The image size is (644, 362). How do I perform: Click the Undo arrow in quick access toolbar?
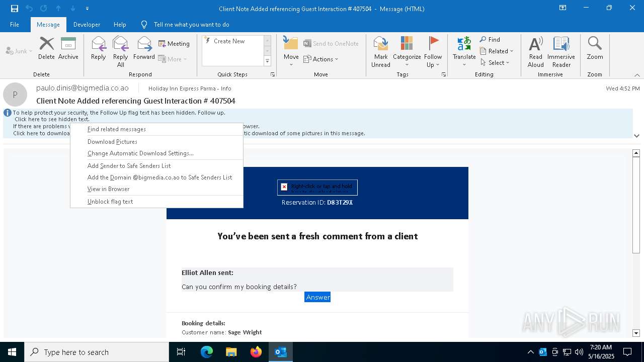(29, 9)
